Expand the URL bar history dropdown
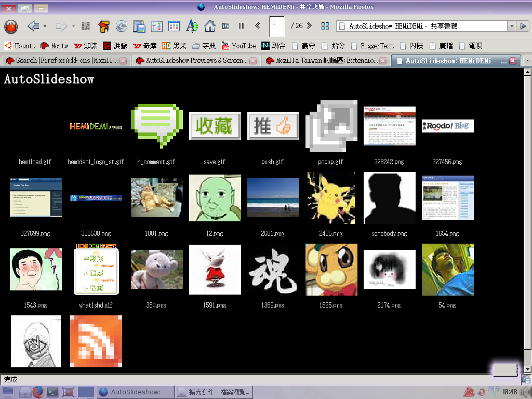 512,26
